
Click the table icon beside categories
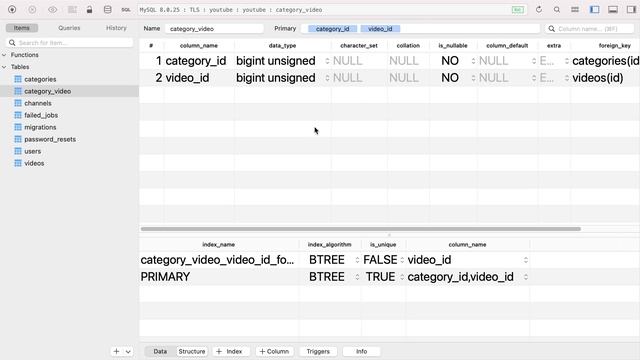pos(18,79)
